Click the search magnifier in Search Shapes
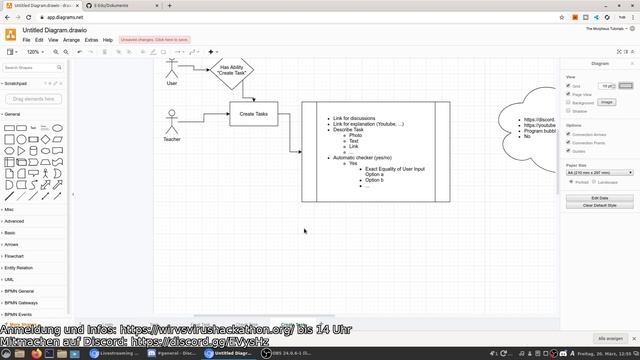This screenshot has width=640, height=360. [x=59, y=67]
